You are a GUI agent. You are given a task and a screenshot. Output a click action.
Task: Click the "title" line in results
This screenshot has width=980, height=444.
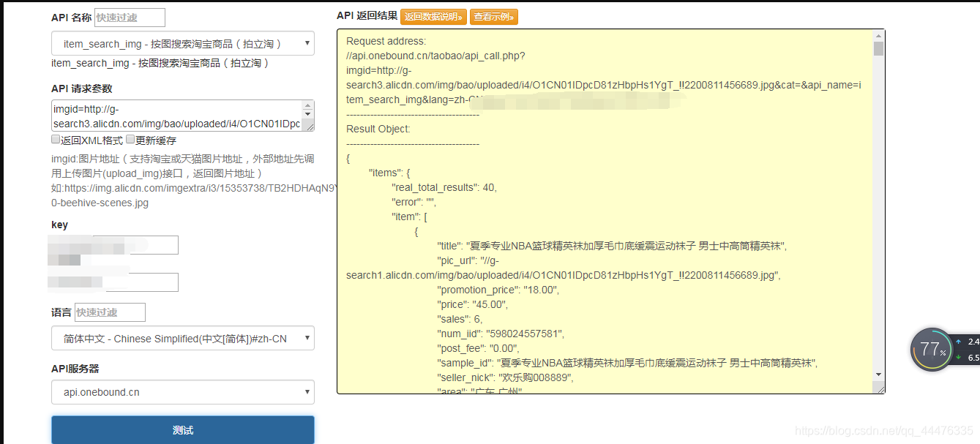612,246
